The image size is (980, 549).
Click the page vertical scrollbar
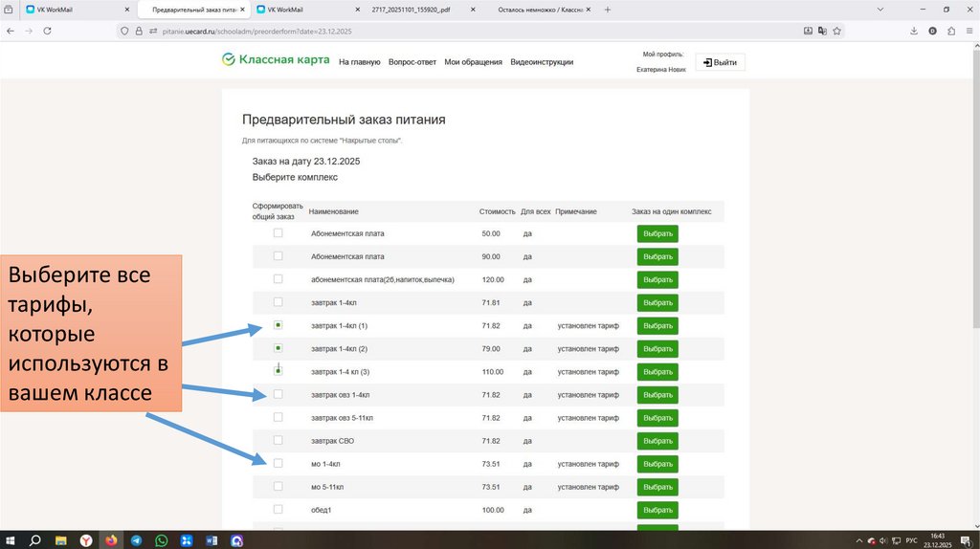pos(975,187)
